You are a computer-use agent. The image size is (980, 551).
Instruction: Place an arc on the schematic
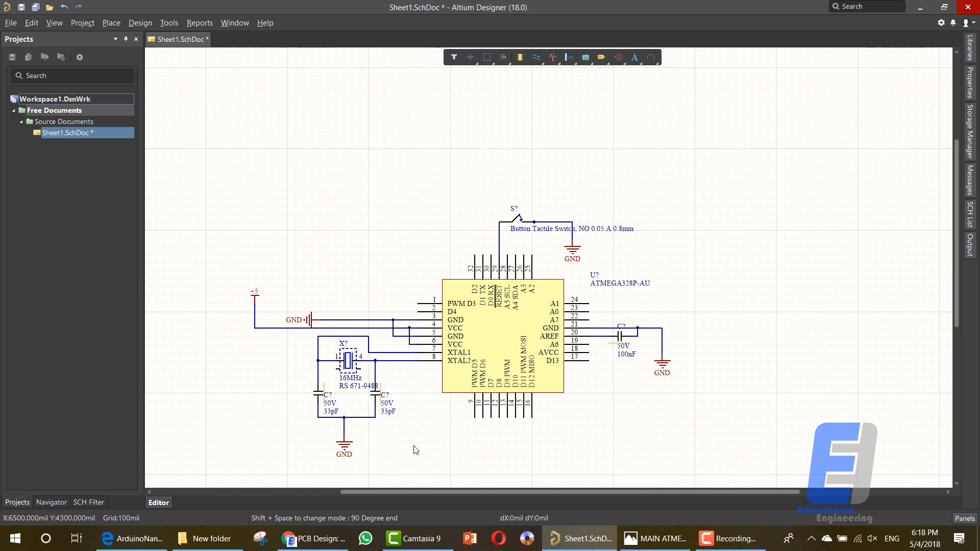[652, 57]
